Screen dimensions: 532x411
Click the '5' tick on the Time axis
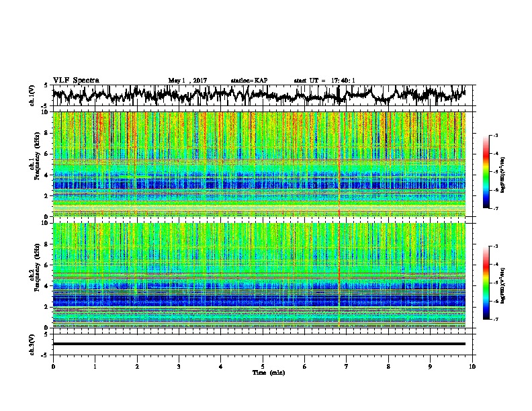(263, 367)
